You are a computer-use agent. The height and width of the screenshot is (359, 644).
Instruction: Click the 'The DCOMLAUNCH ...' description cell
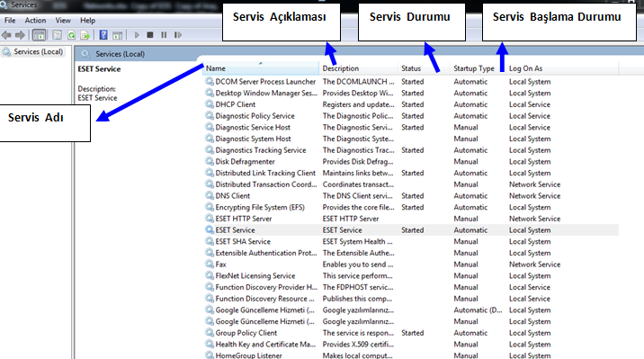tap(358, 82)
